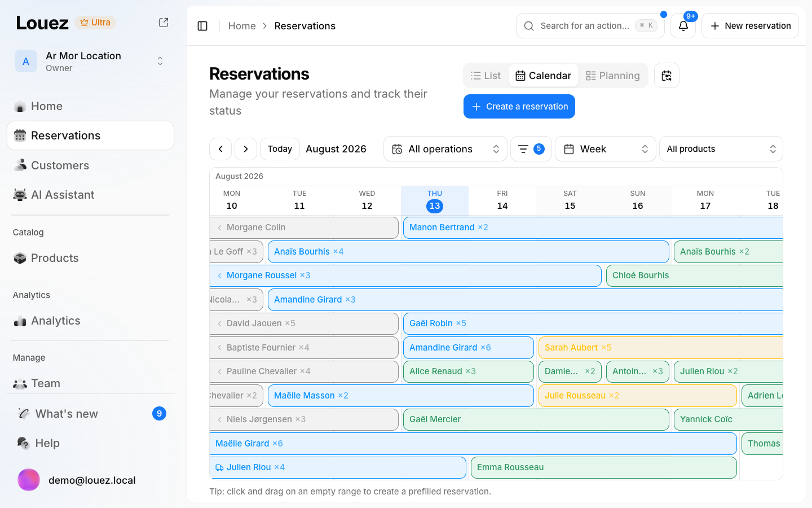Open the Week range dropdown
The height and width of the screenshot is (508, 812).
point(606,149)
